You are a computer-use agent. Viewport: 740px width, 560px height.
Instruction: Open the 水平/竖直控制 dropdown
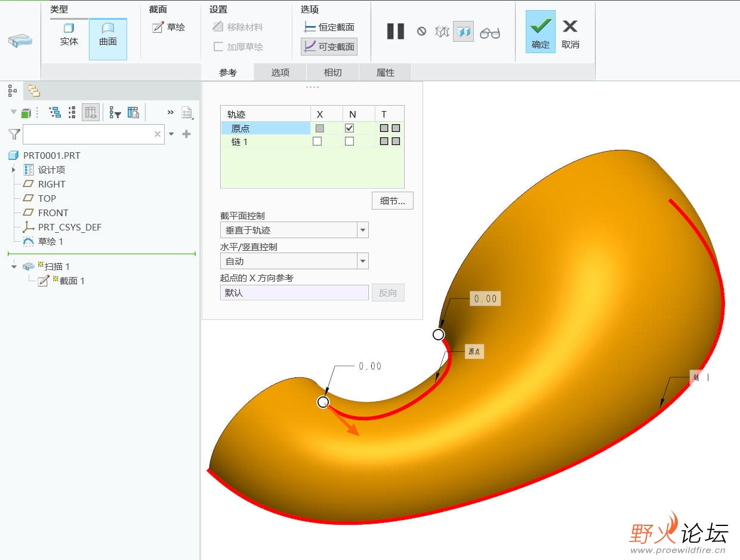click(294, 261)
